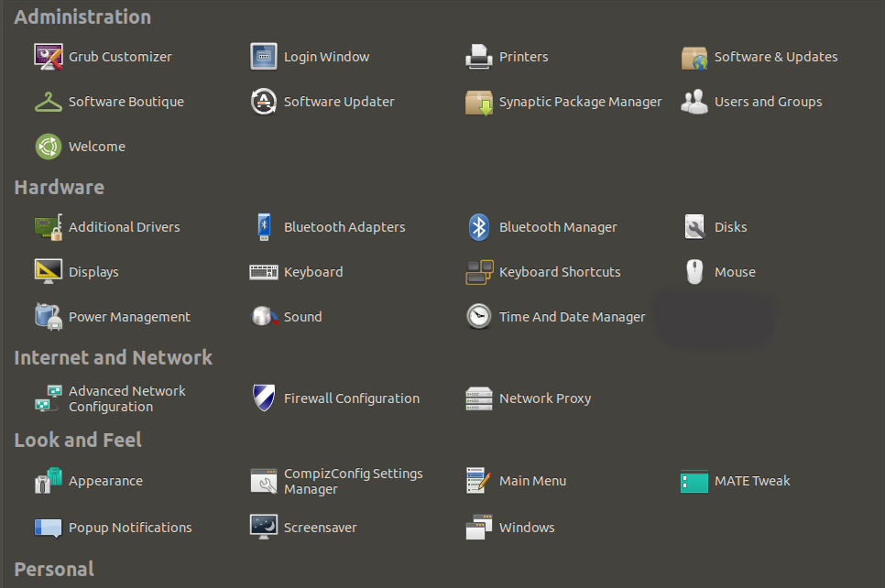
Task: Click the Firewall Configuration shield icon
Action: point(264,398)
